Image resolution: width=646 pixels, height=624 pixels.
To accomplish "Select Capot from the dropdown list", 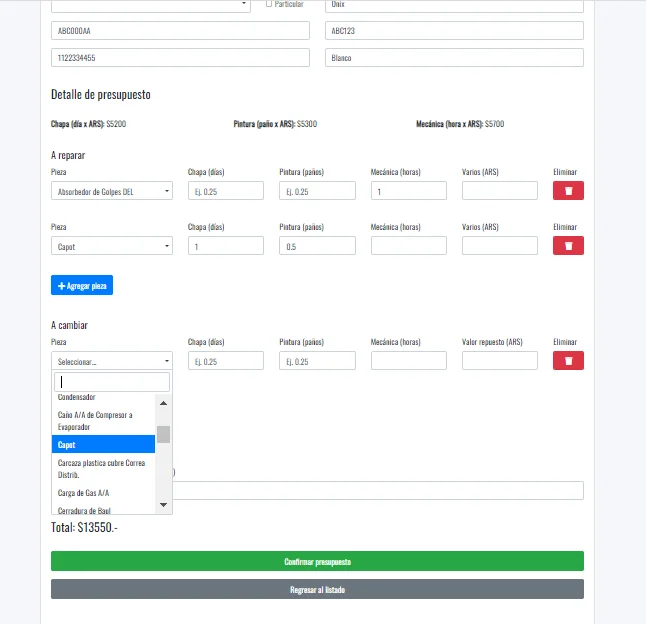I will 104,444.
